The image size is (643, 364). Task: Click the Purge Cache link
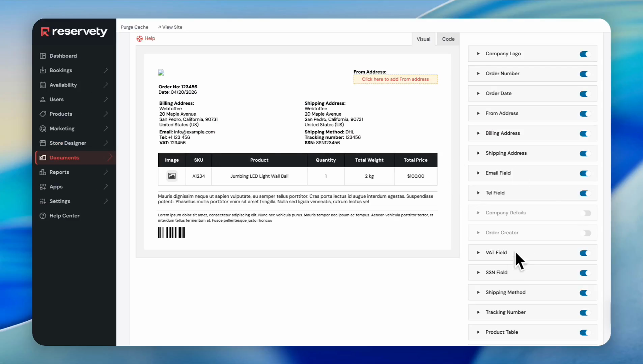pos(134,27)
